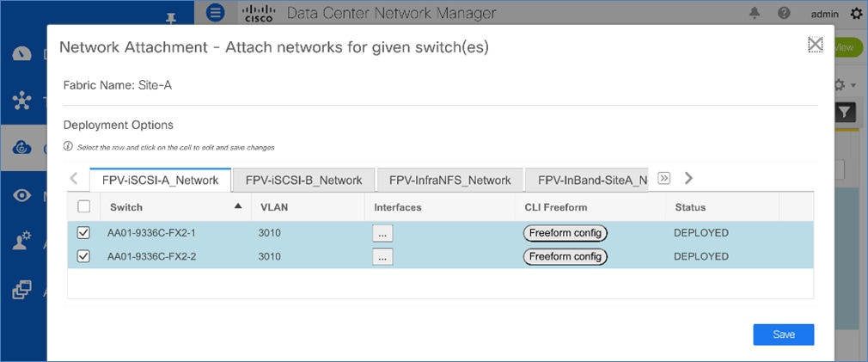Click the admin user label

[825, 15]
